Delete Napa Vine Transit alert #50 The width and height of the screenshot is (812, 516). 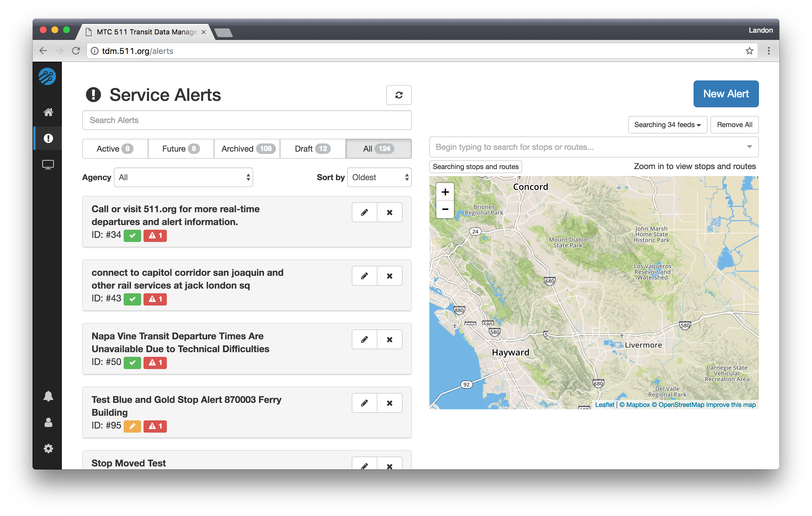(389, 339)
